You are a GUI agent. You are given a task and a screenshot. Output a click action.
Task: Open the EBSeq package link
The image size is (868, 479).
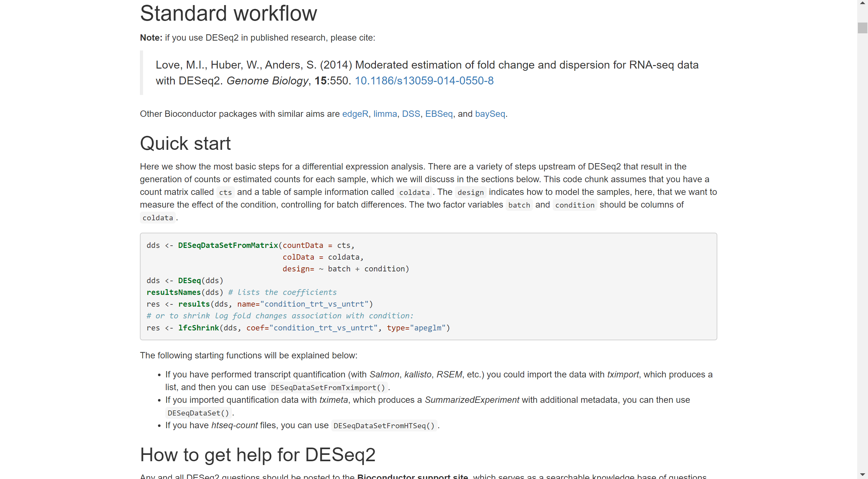click(x=439, y=114)
